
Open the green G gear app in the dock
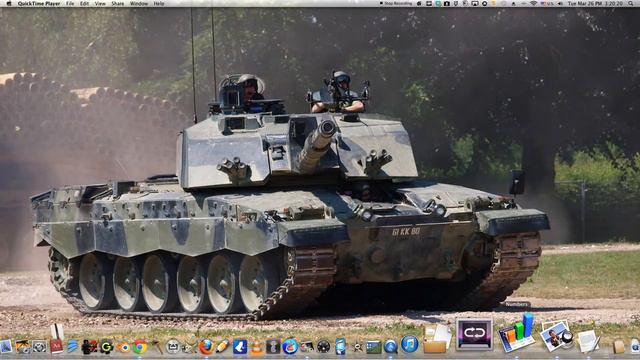[x=106, y=347]
